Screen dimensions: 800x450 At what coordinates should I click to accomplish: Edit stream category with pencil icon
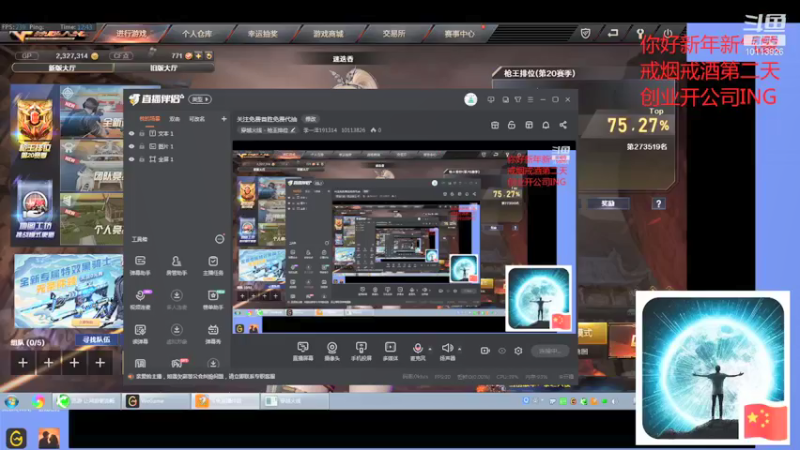pyautogui.click(x=293, y=130)
